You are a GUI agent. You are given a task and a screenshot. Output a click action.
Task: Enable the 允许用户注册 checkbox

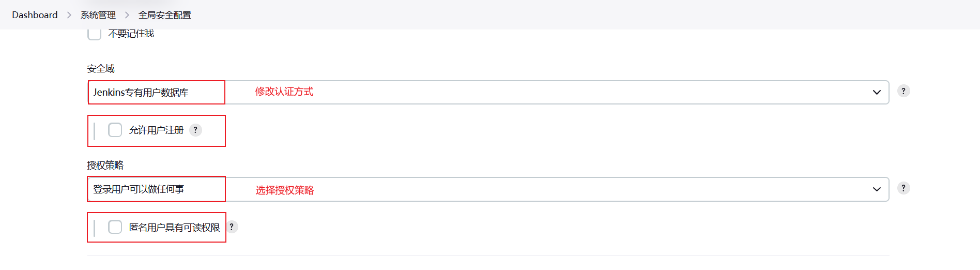(x=115, y=130)
